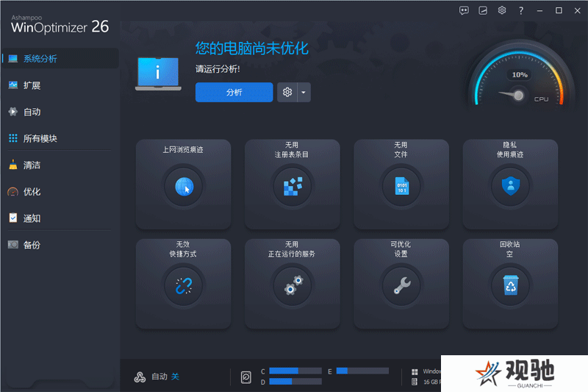588x392 pixels.
Task: Open settings gear in title bar
Action: click(502, 10)
